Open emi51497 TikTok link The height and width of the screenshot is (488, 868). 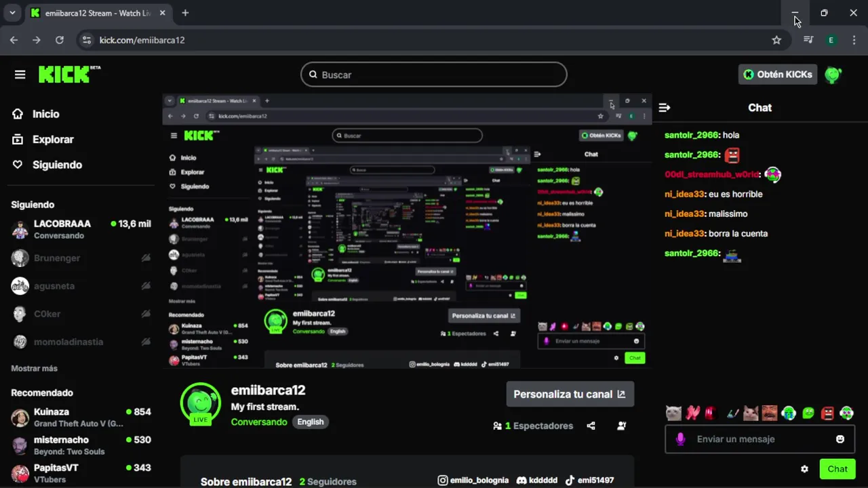coord(589,480)
